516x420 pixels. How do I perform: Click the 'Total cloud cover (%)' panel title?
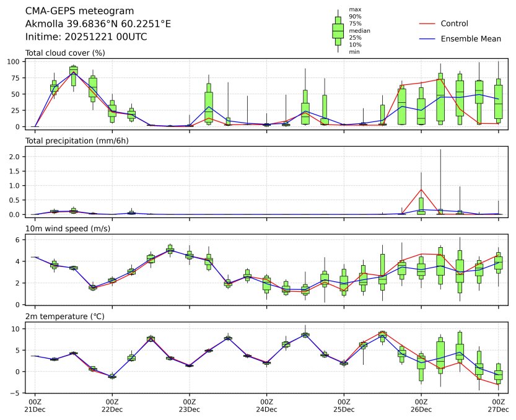pyautogui.click(x=65, y=53)
